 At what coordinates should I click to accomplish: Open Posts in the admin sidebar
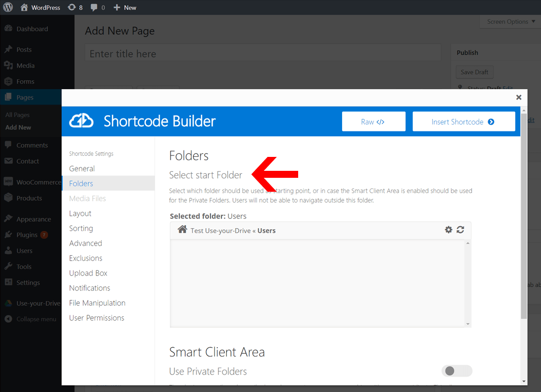[x=24, y=50]
